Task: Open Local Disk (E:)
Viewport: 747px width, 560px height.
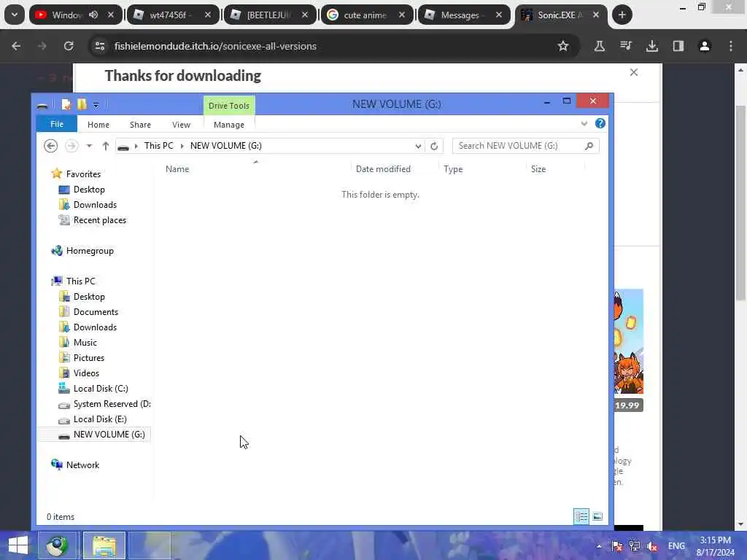Action: click(100, 419)
